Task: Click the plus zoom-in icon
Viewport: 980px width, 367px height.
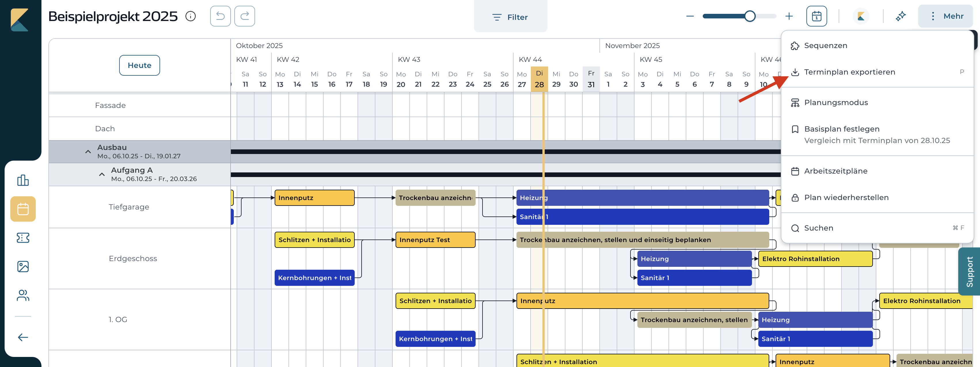Action: click(x=789, y=16)
